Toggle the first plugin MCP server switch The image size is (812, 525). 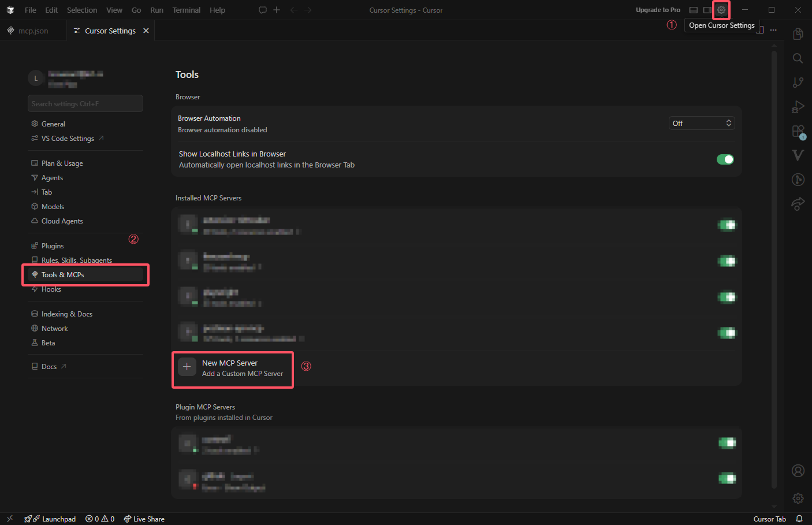pyautogui.click(x=727, y=442)
